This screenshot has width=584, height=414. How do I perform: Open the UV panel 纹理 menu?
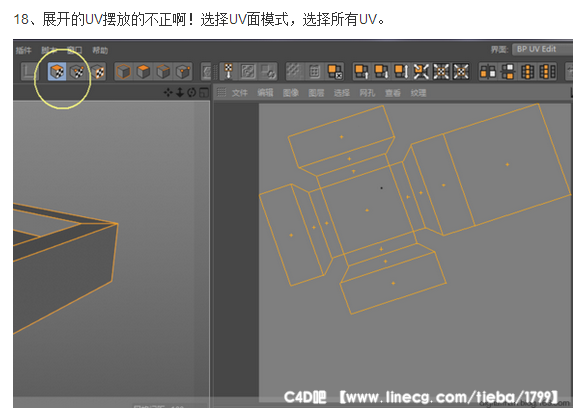click(418, 93)
